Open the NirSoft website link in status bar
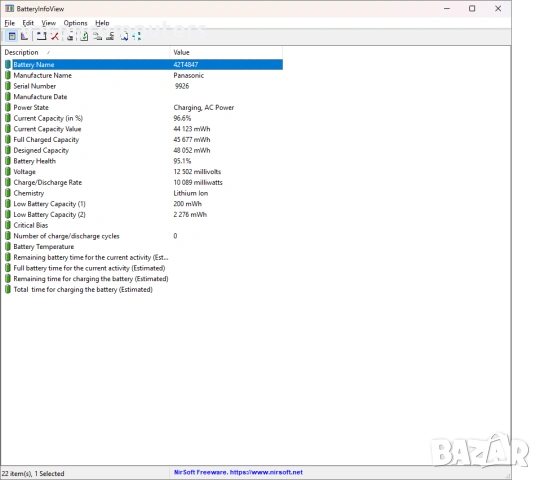 pos(238,472)
